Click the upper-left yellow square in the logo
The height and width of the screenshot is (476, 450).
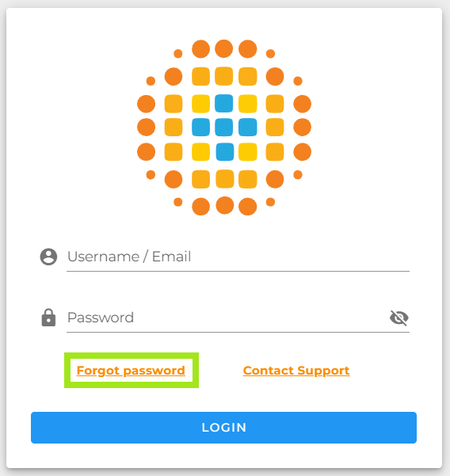click(x=200, y=104)
